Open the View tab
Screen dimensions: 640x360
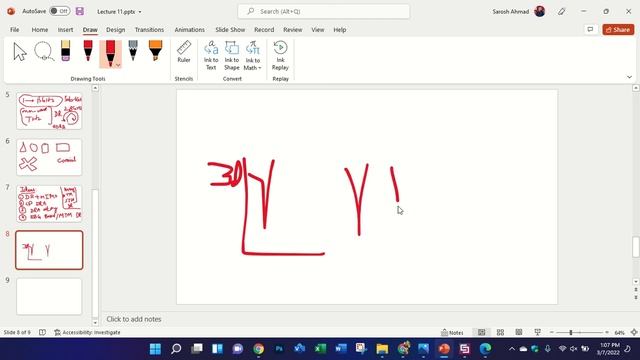(318, 29)
